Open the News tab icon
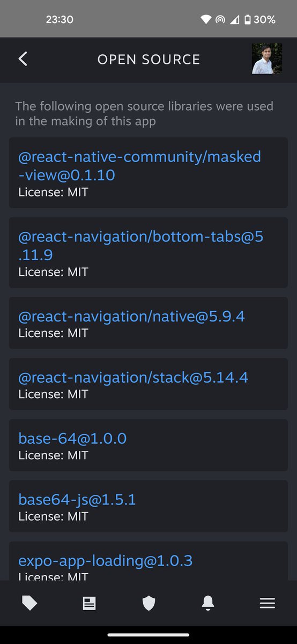This screenshot has height=644, width=297. click(x=89, y=604)
